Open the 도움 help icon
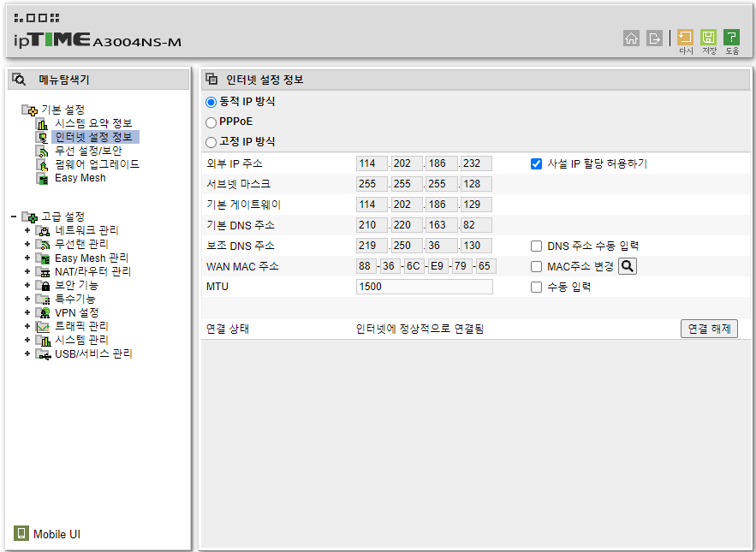The image size is (756, 552). (x=731, y=37)
